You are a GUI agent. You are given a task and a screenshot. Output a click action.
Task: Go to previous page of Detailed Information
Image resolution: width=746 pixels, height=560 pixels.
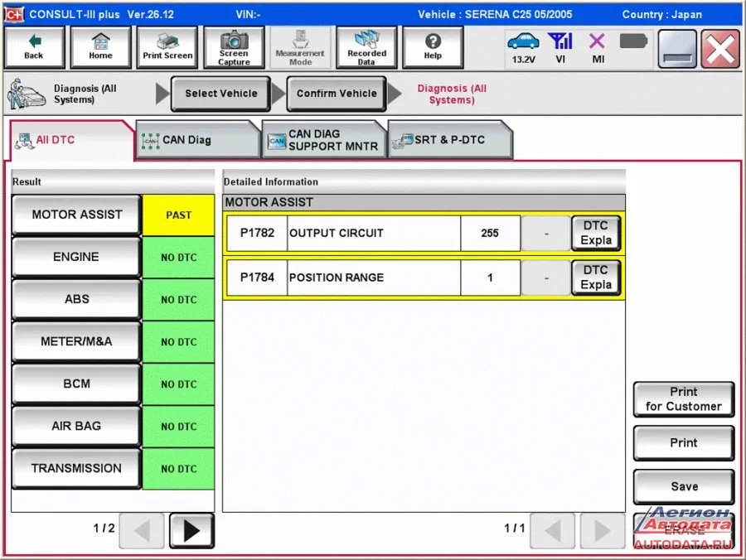coord(553,530)
